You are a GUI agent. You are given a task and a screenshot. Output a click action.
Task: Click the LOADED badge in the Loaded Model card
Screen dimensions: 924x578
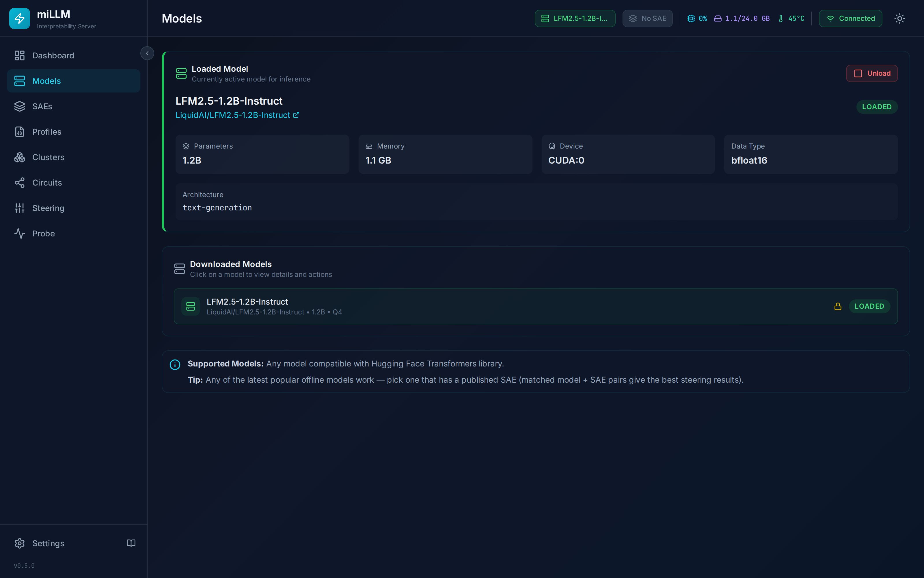tap(877, 107)
